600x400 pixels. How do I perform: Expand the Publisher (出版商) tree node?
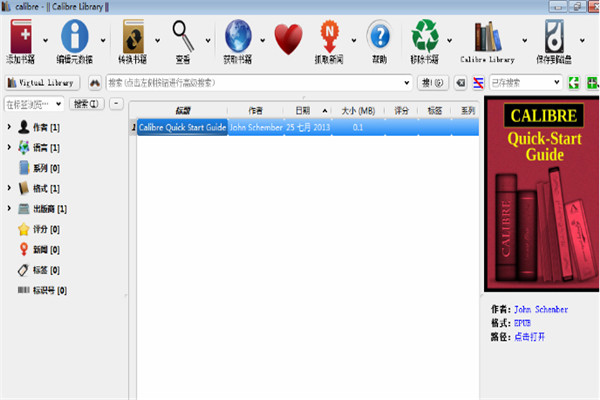(9, 208)
